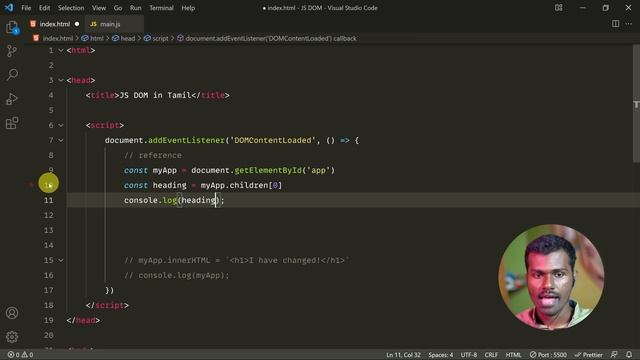The width and height of the screenshot is (640, 360).
Task: Click the Ln 11, Col 32 position indicator
Action: [403, 355]
